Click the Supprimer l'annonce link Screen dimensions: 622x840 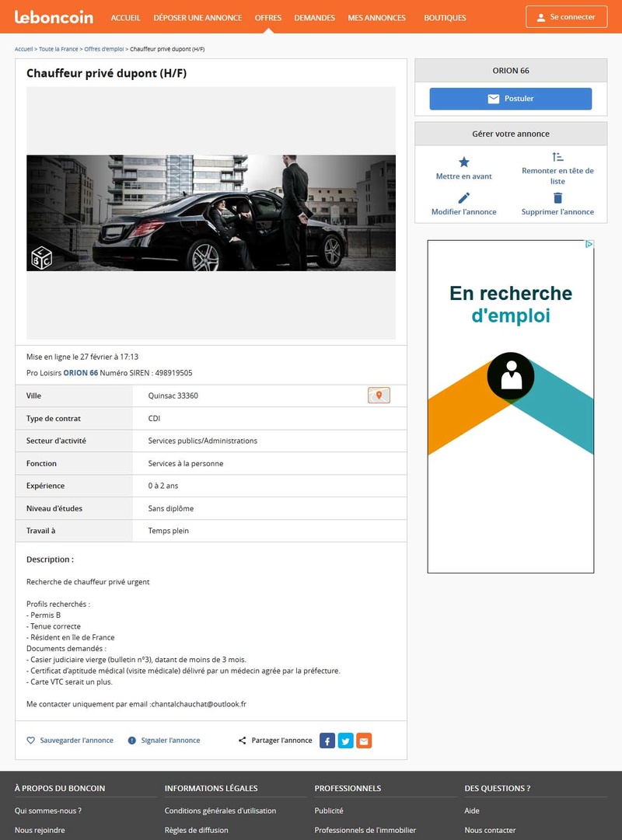pyautogui.click(x=557, y=211)
